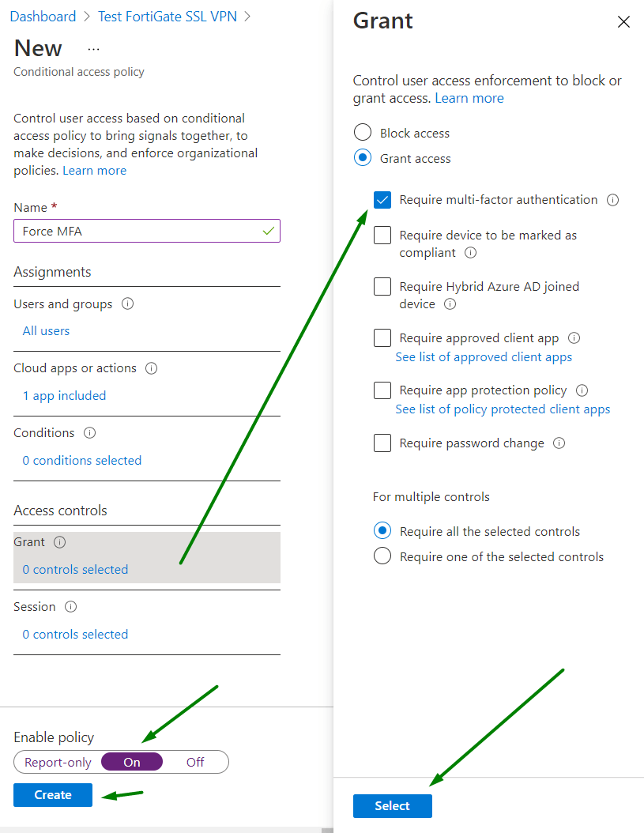Image resolution: width=644 pixels, height=833 pixels.
Task: Click info icon for Require password change
Action: pyautogui.click(x=559, y=443)
